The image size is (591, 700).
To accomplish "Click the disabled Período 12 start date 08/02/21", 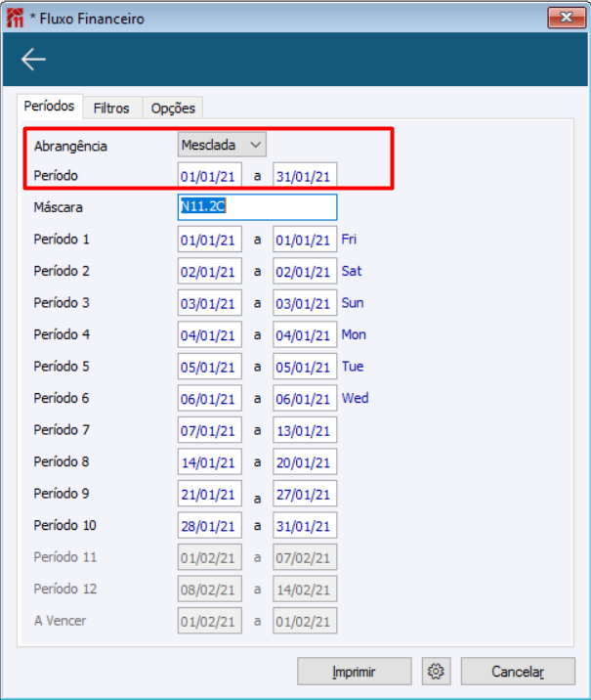I will pyautogui.click(x=210, y=589).
